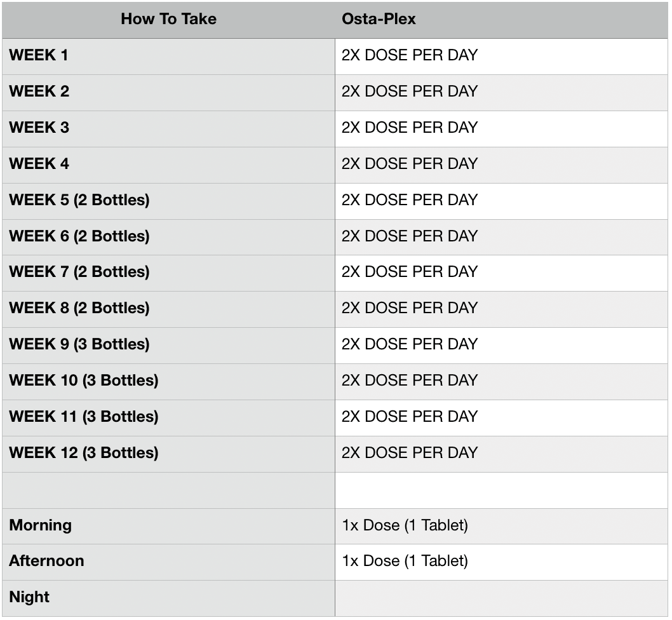
Task: Select the dosage cell for WEEK 6
Action: pyautogui.click(x=409, y=236)
